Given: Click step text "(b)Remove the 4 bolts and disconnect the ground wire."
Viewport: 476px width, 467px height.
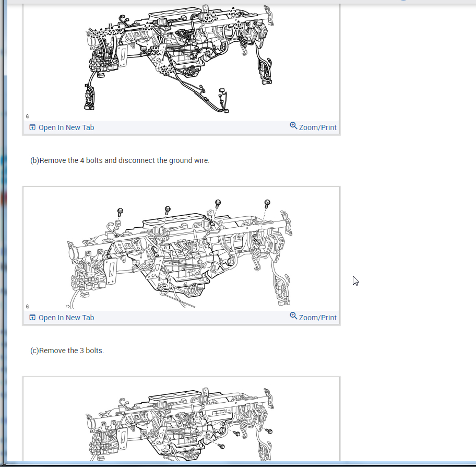Looking at the screenshot, I should pyautogui.click(x=120, y=160).
